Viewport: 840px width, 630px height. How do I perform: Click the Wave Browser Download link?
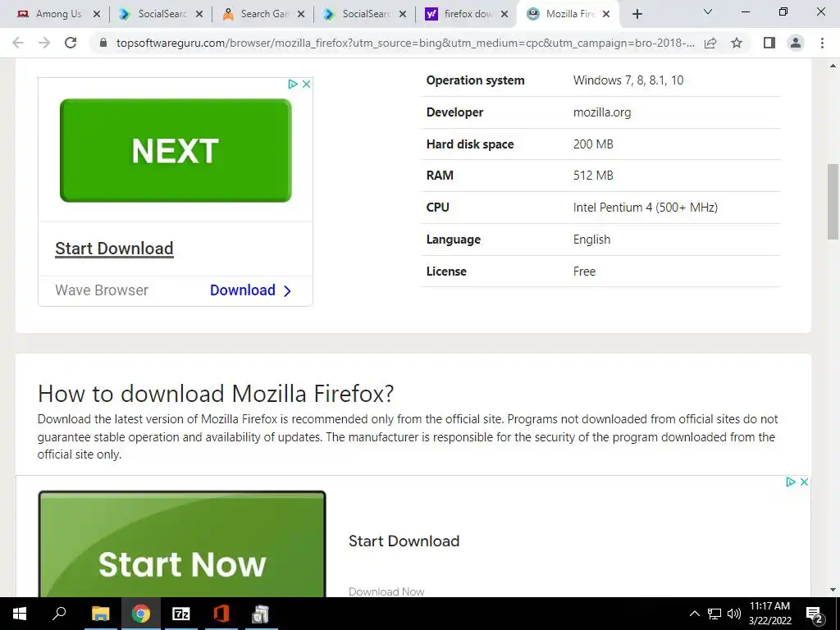250,290
